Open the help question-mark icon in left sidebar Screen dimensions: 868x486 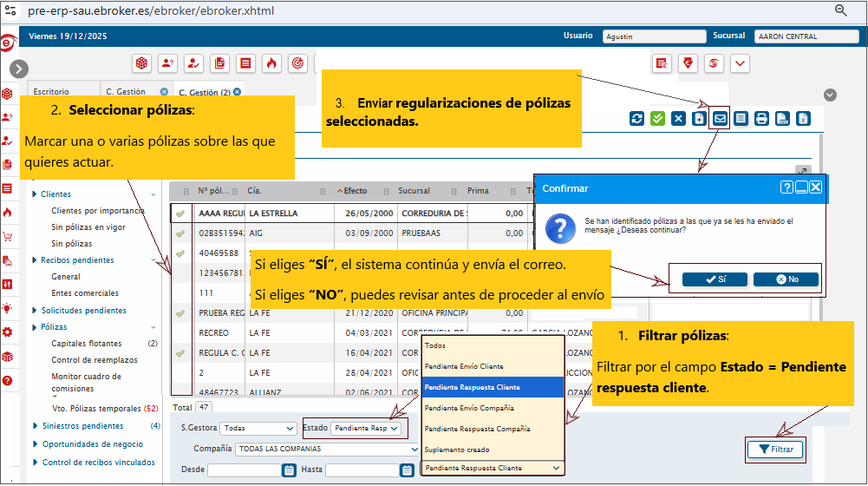(x=7, y=380)
